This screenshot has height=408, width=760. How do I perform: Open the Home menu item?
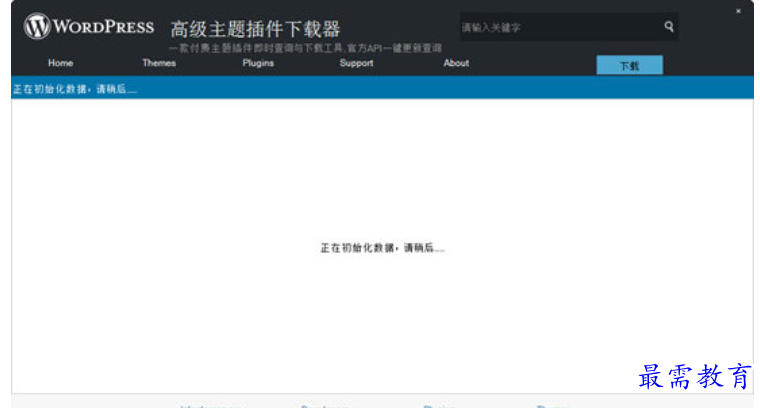61,63
